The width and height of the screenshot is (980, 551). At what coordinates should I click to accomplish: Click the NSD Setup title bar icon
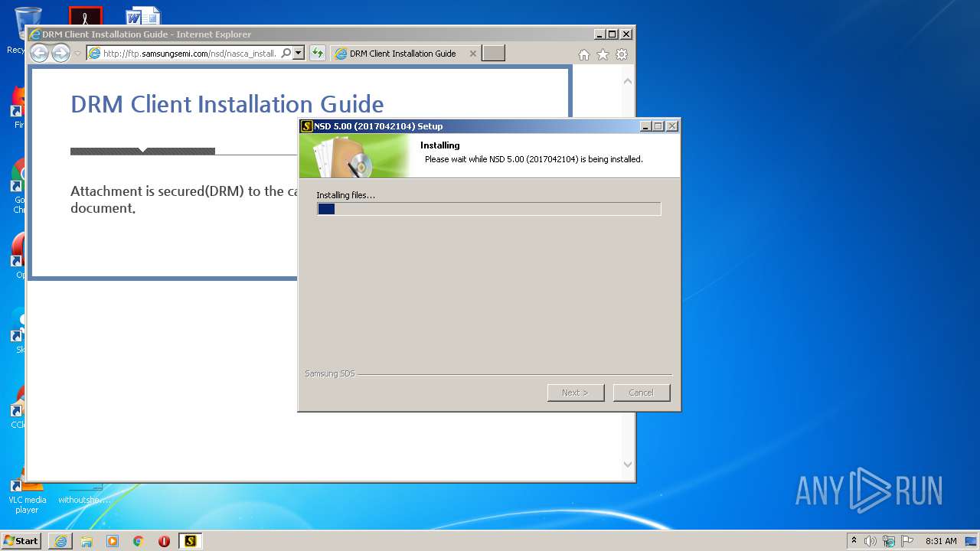coord(306,126)
